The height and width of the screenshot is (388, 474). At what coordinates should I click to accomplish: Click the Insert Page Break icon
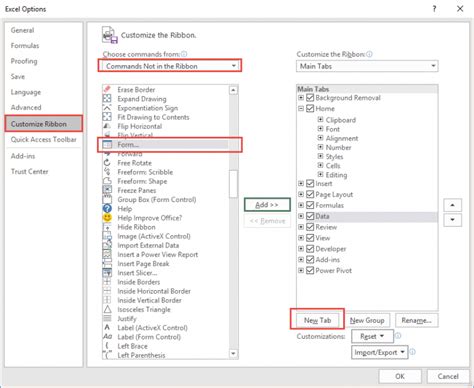[107, 263]
